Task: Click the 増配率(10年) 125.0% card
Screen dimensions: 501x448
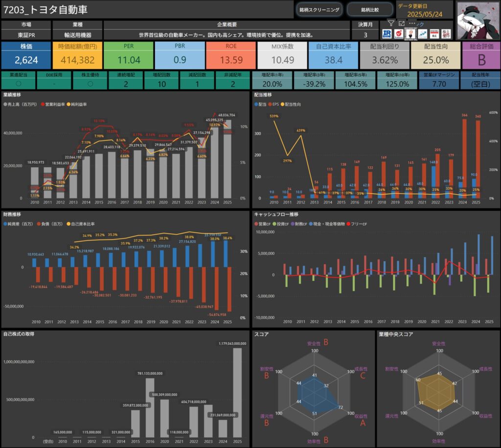Action: click(397, 80)
